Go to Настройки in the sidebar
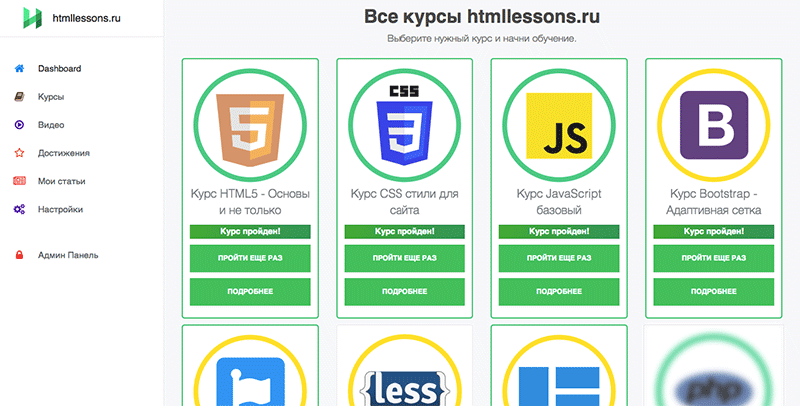Screen dimensions: 800x406 [x=60, y=209]
